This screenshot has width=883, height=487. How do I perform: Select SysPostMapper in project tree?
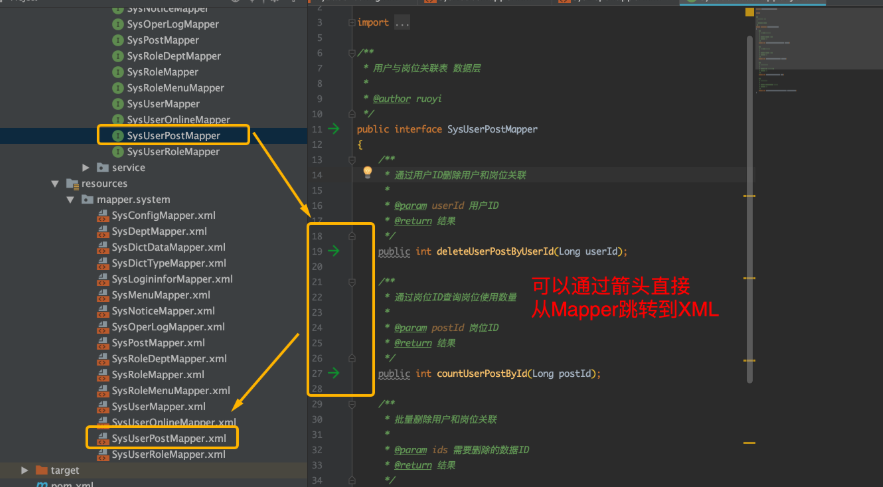[x=163, y=40]
